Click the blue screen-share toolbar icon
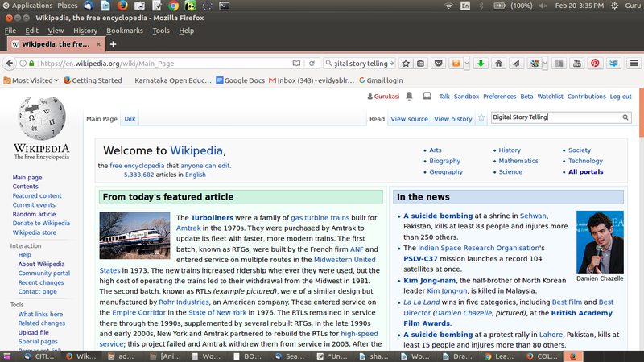The height and width of the screenshot is (362, 644). 613,64
